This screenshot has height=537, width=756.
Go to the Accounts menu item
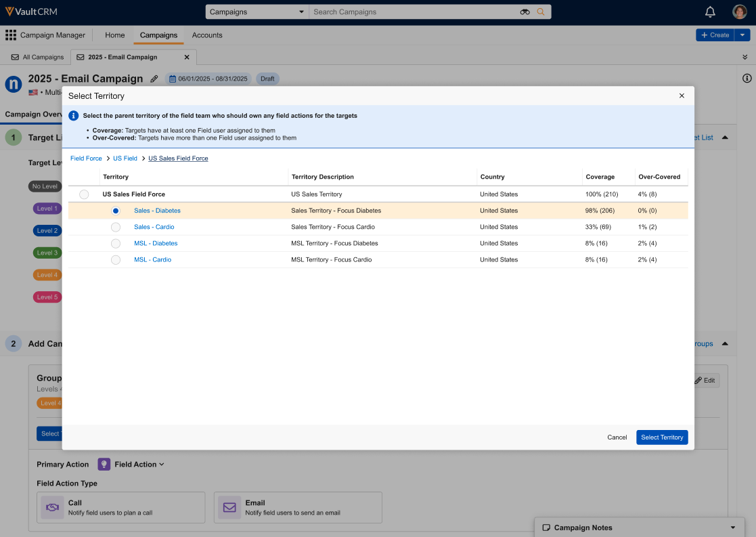[207, 35]
